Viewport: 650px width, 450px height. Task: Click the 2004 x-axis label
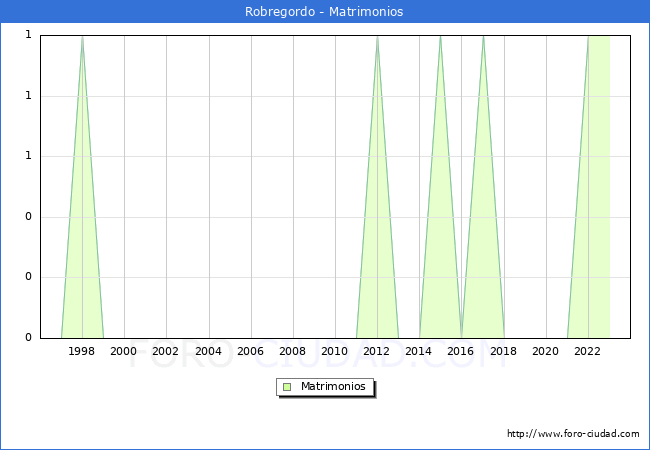pos(208,351)
